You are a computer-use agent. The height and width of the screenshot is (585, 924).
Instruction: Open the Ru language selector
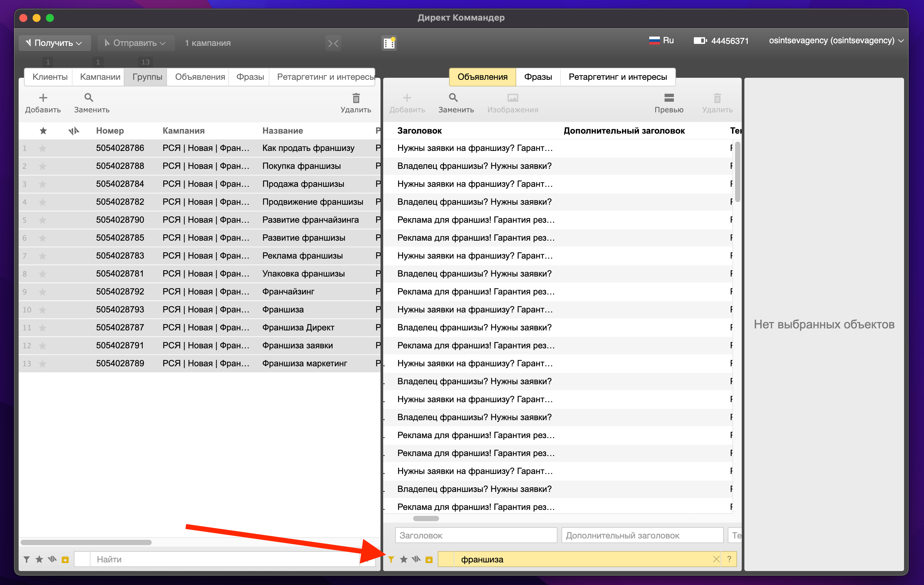(x=661, y=40)
